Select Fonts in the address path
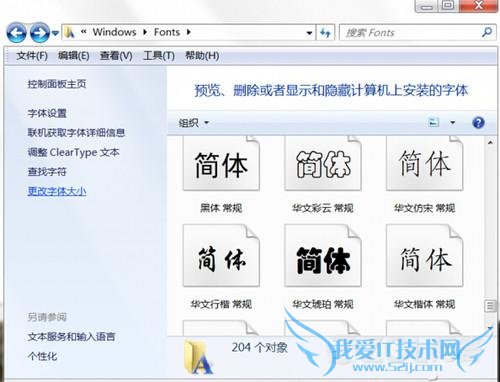The width and height of the screenshot is (500, 382). [x=167, y=32]
